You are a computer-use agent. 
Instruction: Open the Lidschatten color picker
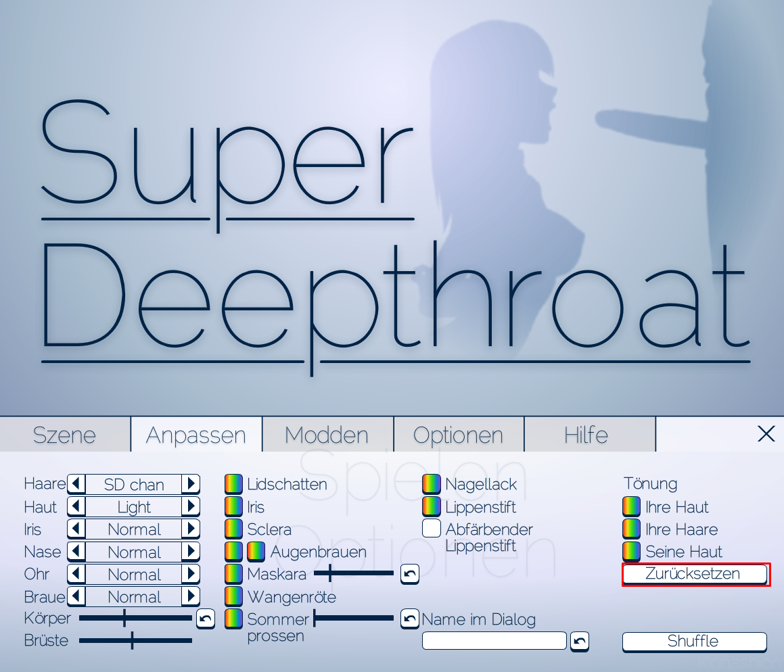pos(233,484)
